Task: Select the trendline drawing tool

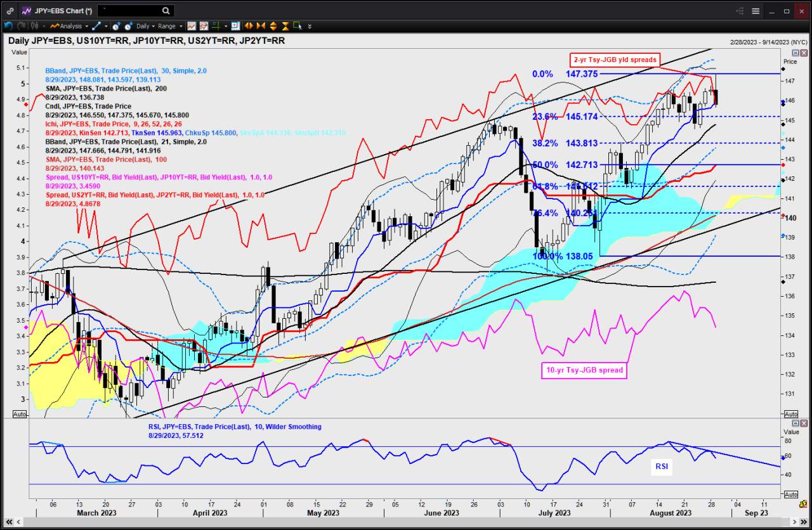Action: click(x=96, y=26)
